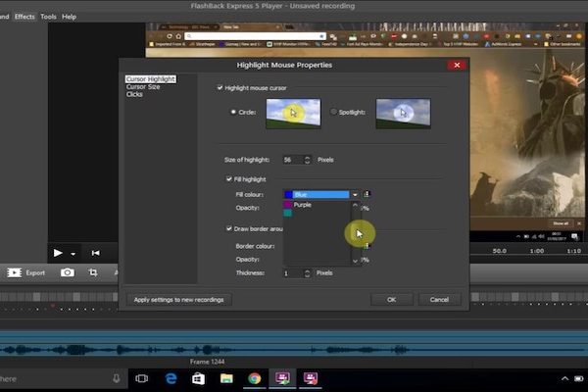Open the Effects menu

(x=24, y=17)
